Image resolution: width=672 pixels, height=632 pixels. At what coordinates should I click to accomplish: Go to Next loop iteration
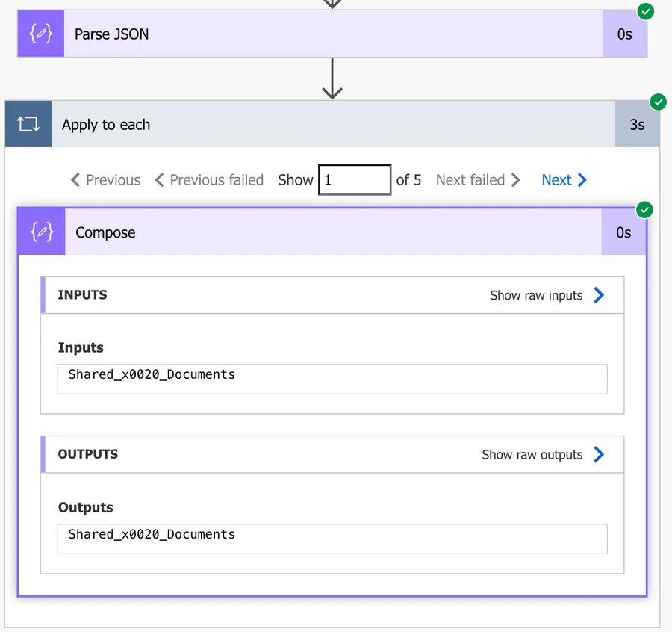pos(564,180)
